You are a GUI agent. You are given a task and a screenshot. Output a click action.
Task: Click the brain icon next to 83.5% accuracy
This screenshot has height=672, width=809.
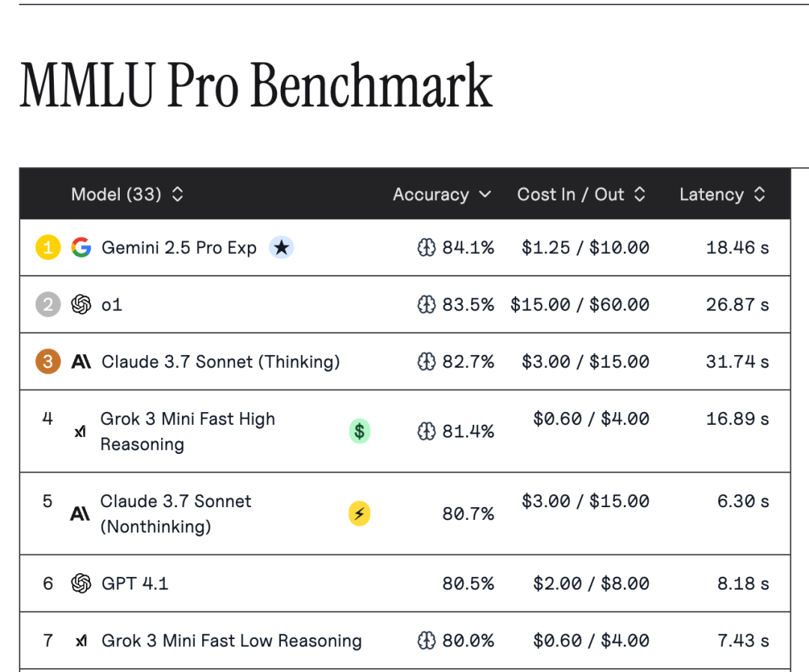click(x=426, y=304)
